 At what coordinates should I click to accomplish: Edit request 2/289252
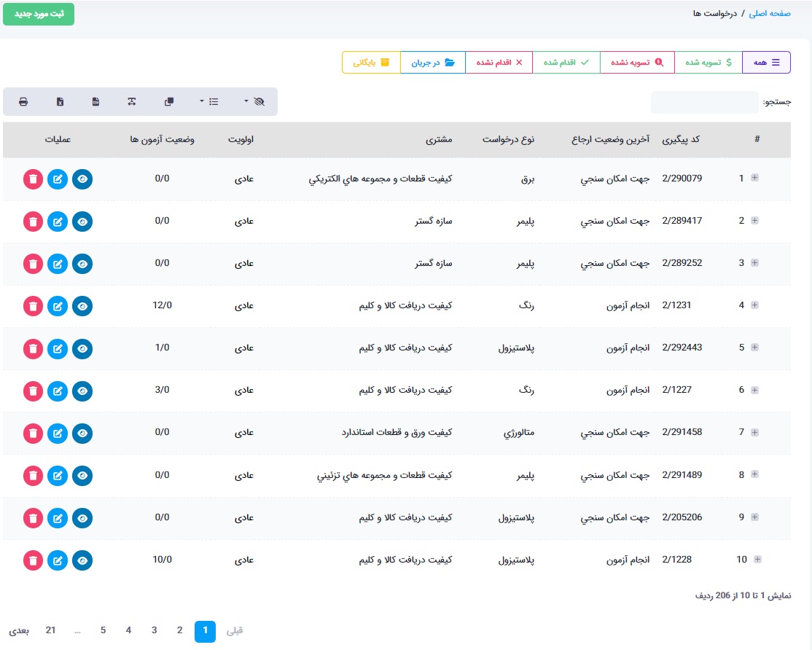coord(58,264)
